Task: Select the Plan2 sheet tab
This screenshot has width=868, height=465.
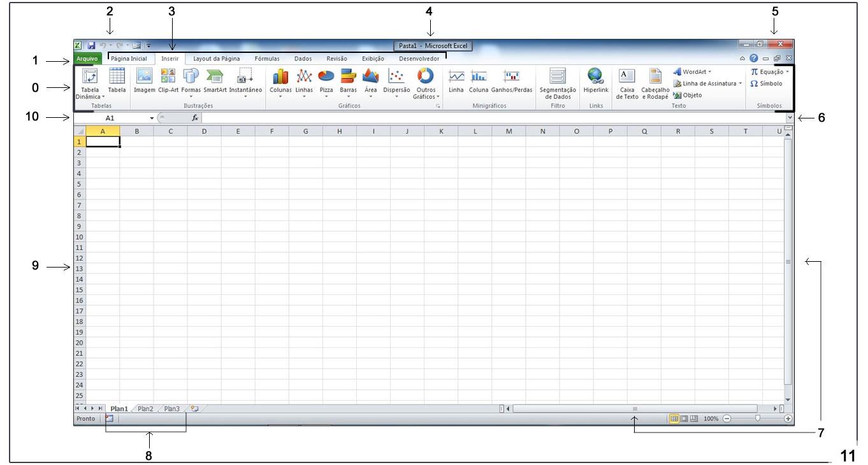Action: (145, 409)
